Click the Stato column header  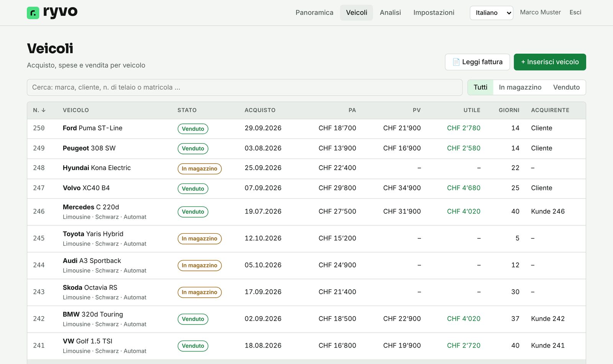point(187,110)
